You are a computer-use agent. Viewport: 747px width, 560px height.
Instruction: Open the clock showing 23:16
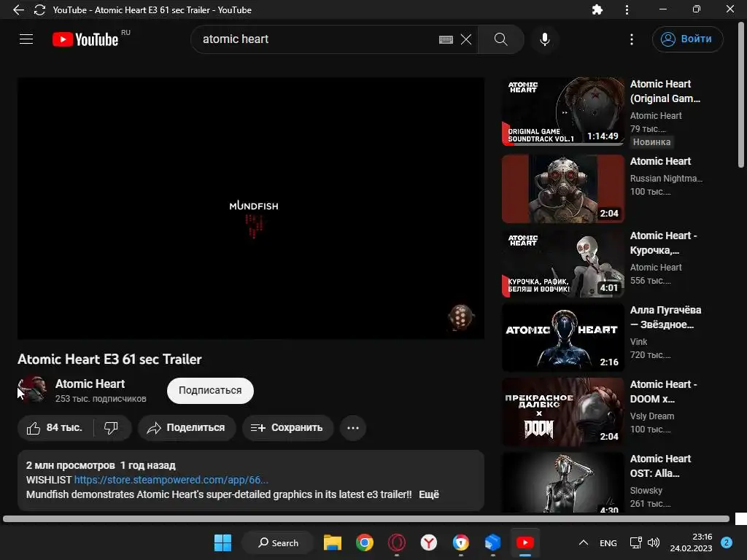pyautogui.click(x=692, y=542)
